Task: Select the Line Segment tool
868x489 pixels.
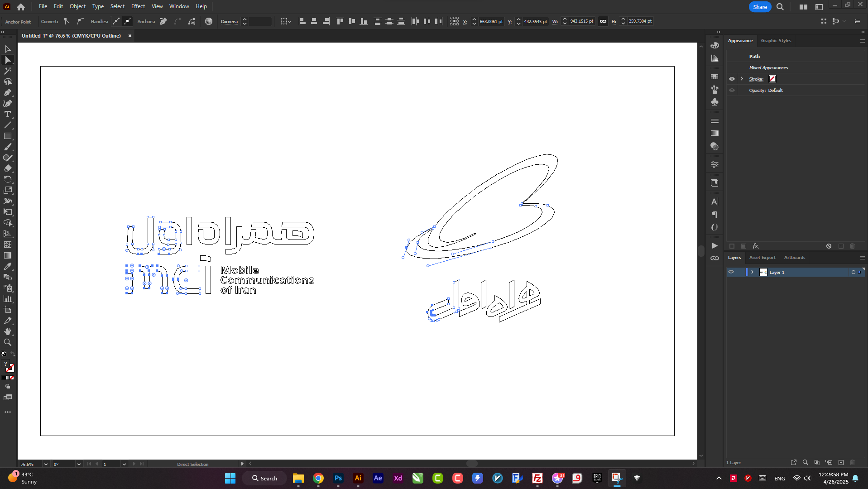Action: [8, 125]
